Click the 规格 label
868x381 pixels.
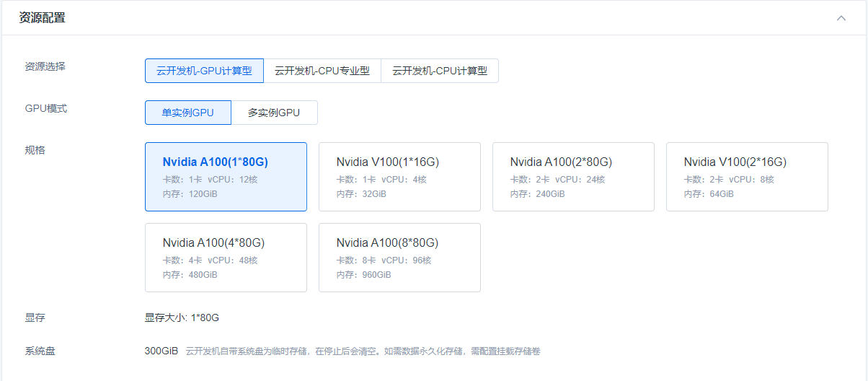pyautogui.click(x=35, y=150)
